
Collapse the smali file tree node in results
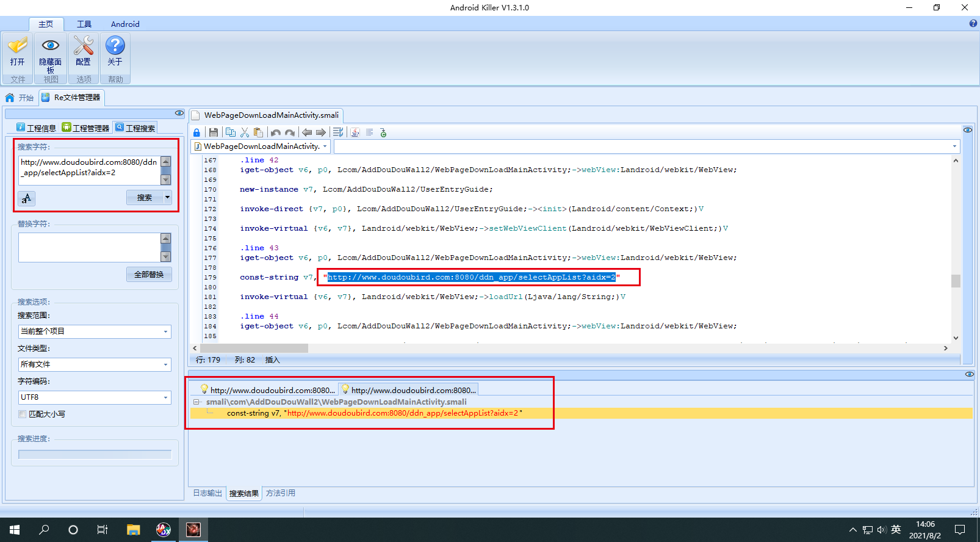coord(196,402)
